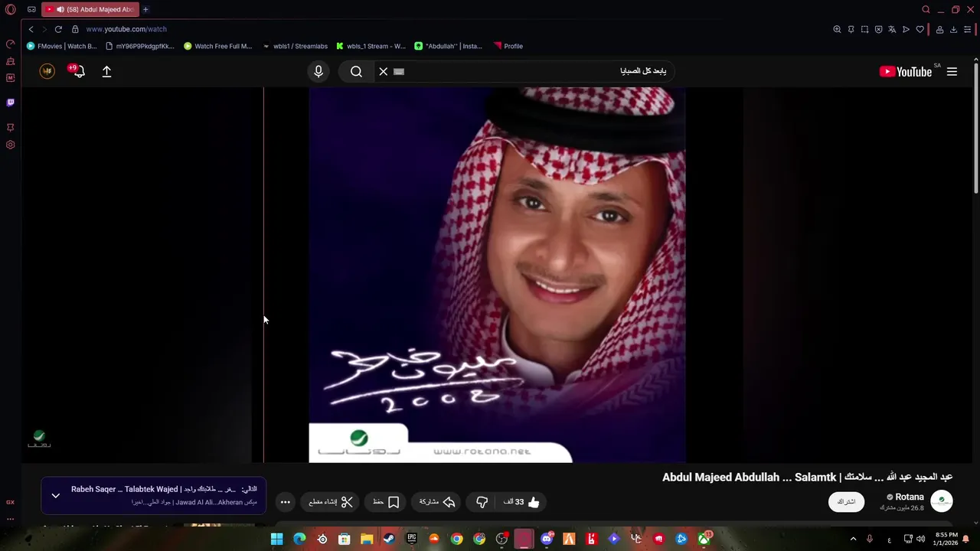Open Rotana channel name link

(909, 497)
